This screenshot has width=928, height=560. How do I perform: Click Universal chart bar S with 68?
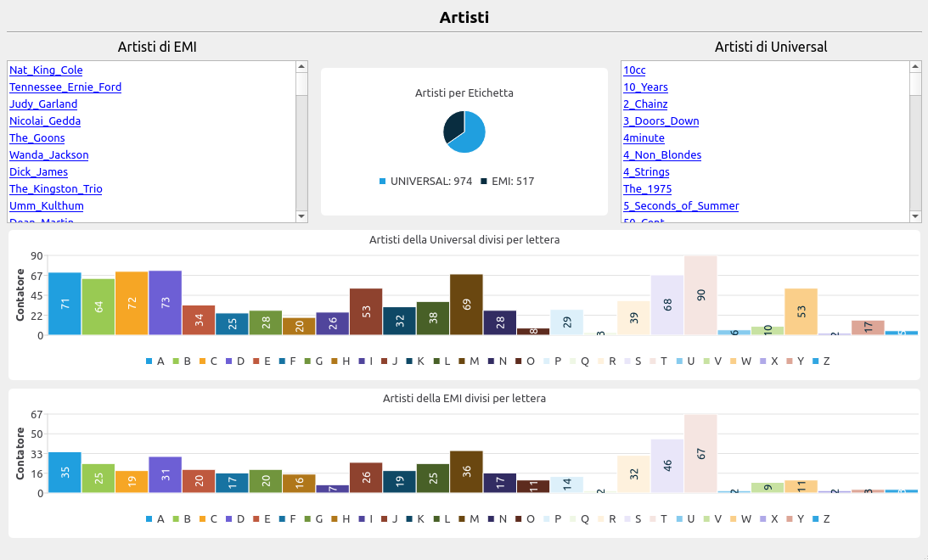pos(667,305)
